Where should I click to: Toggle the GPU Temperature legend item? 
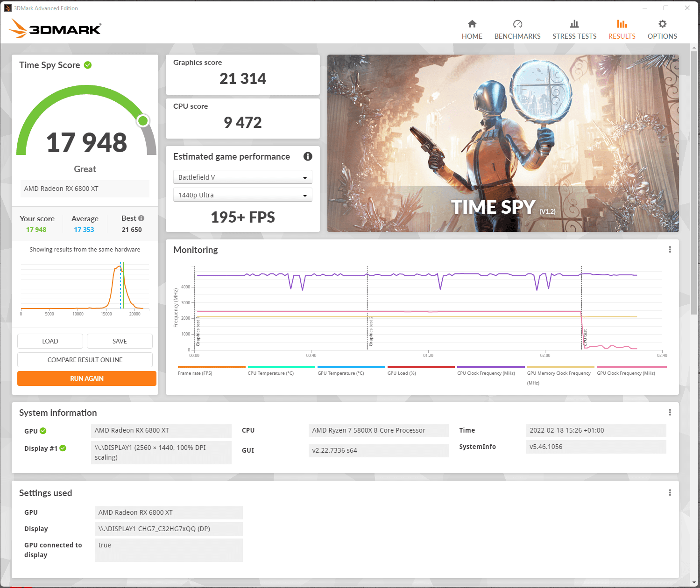tap(351, 371)
